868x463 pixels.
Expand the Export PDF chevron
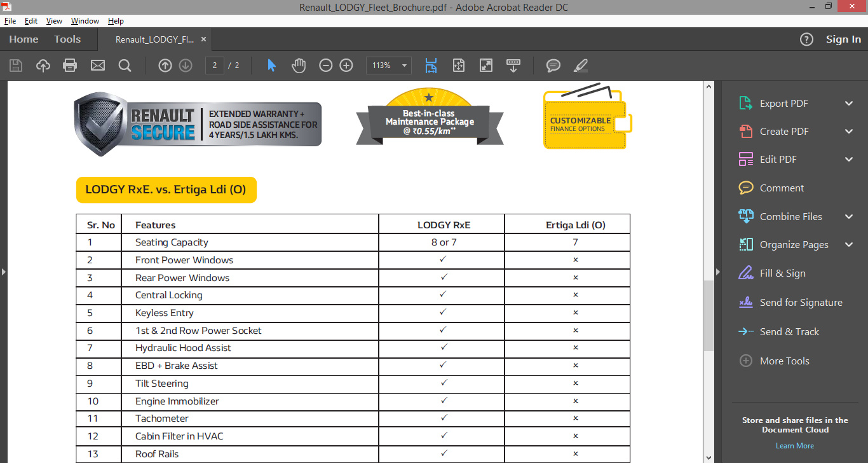[x=849, y=104]
